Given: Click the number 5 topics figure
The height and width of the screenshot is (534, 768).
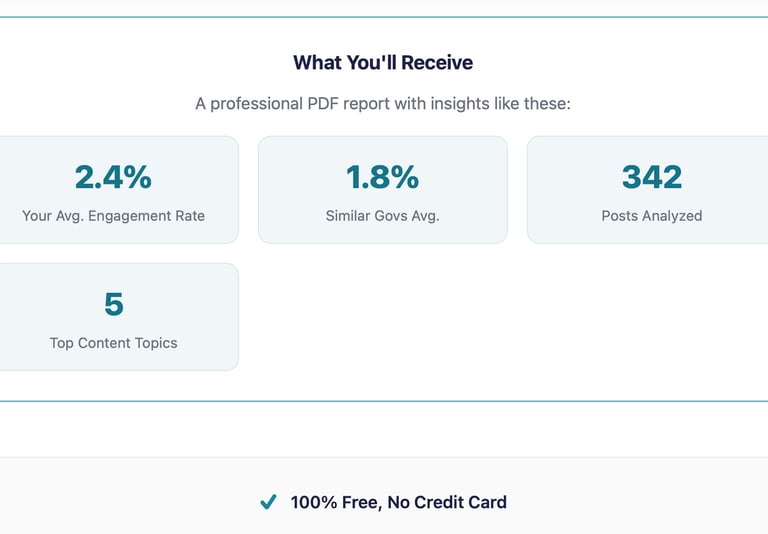Looking at the screenshot, I should point(114,304).
